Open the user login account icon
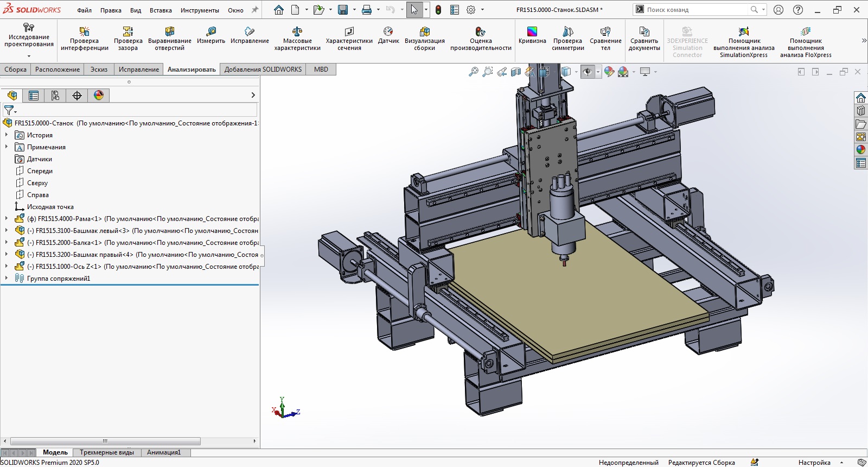The width and height of the screenshot is (868, 467). pos(778,10)
